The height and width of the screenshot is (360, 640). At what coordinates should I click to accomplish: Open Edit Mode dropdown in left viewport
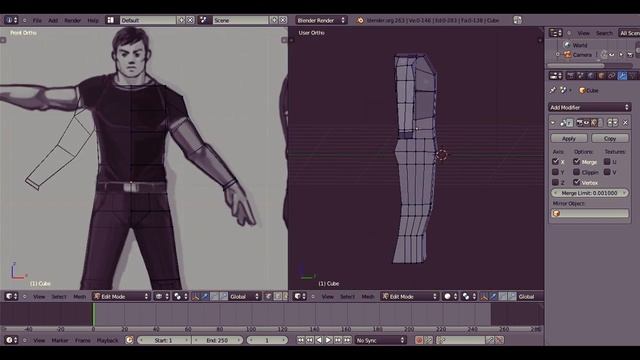(x=122, y=296)
